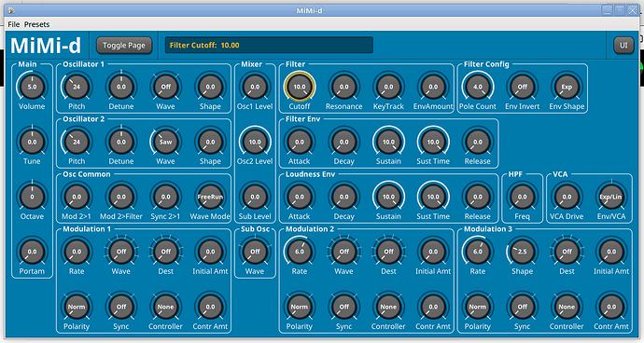Click the Loudness Env Sustain knob

click(x=388, y=197)
